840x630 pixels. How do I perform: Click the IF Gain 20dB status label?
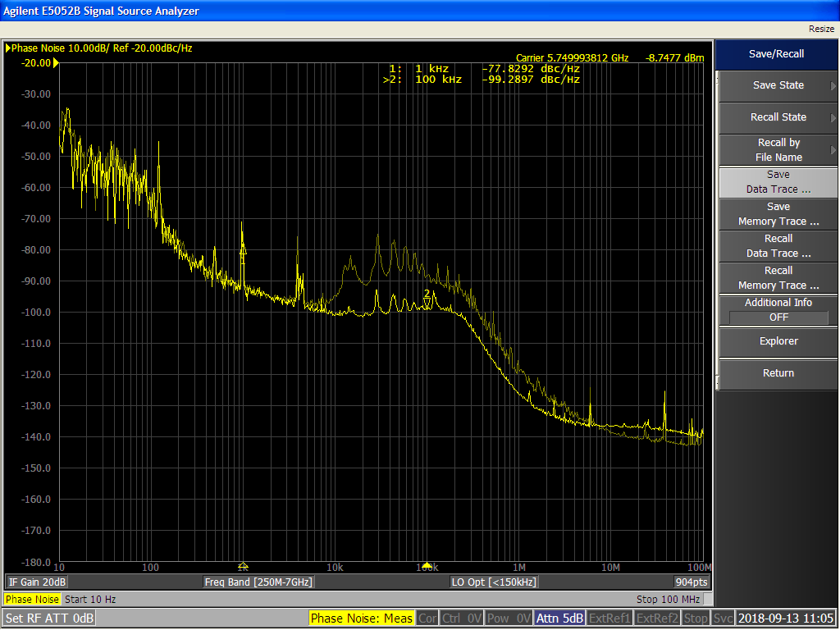coord(37,582)
